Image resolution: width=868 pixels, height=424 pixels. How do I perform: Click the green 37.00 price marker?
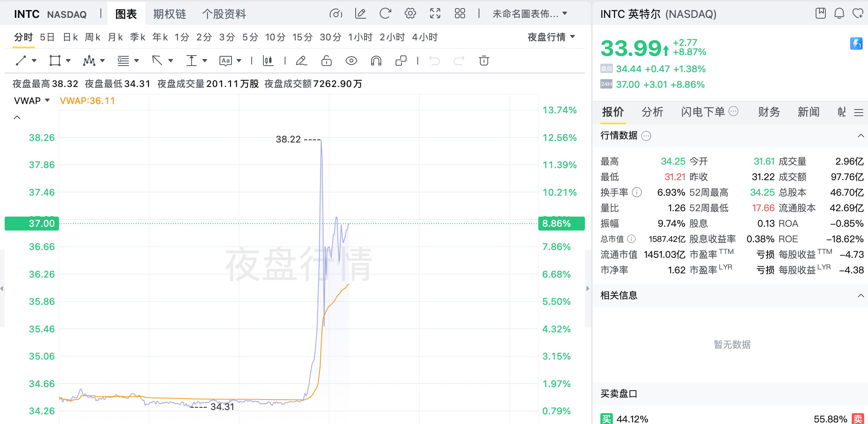(32, 223)
